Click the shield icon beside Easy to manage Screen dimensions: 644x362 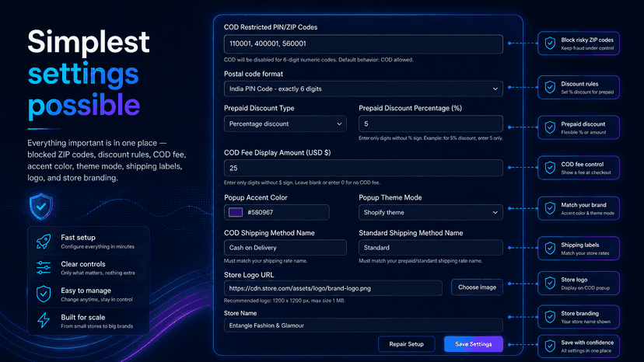tap(44, 294)
